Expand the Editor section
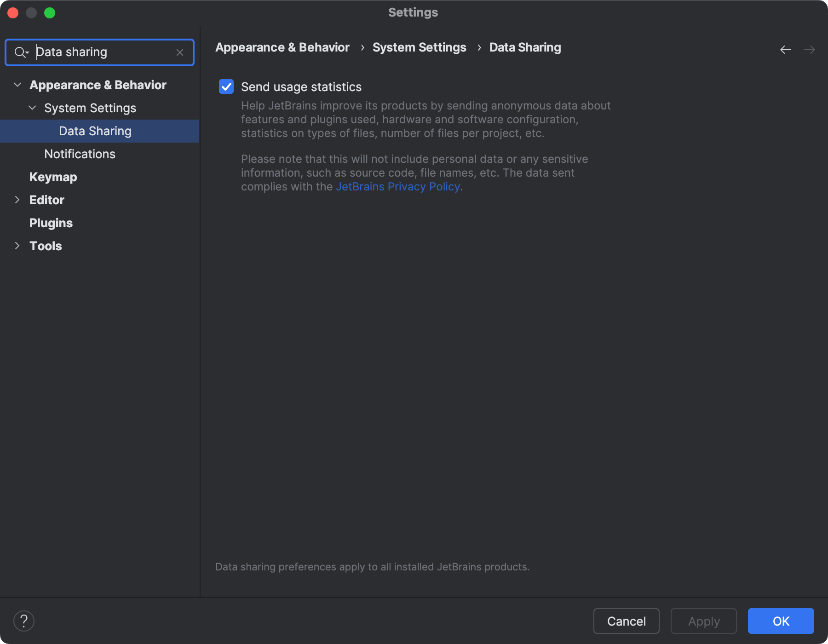The width and height of the screenshot is (828, 644). [17, 200]
